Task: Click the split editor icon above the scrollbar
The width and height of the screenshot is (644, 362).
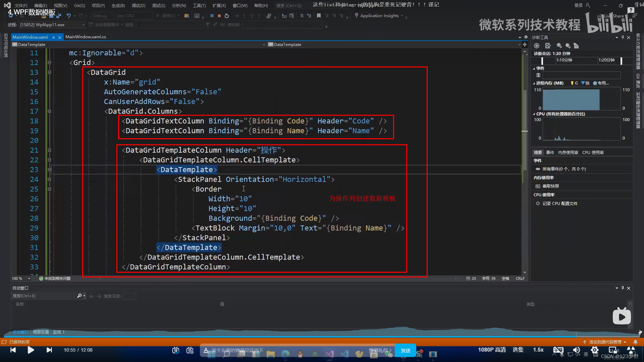Action: click(525, 44)
